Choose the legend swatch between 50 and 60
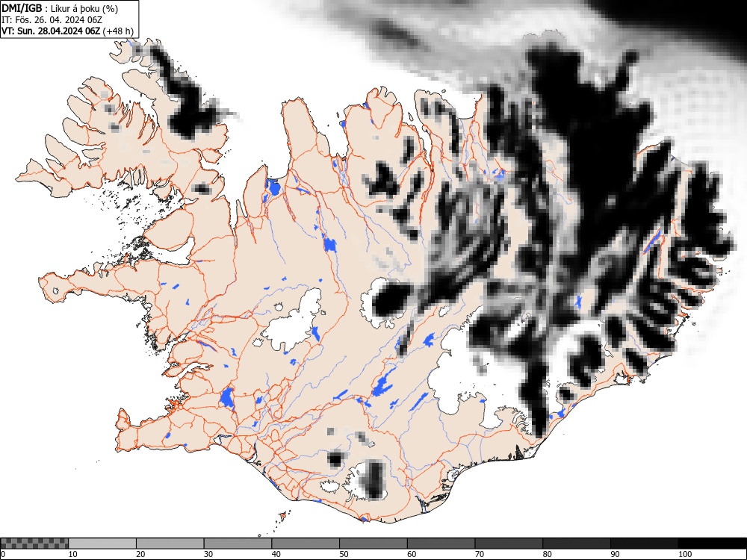The height and width of the screenshot is (560, 747). [x=373, y=544]
